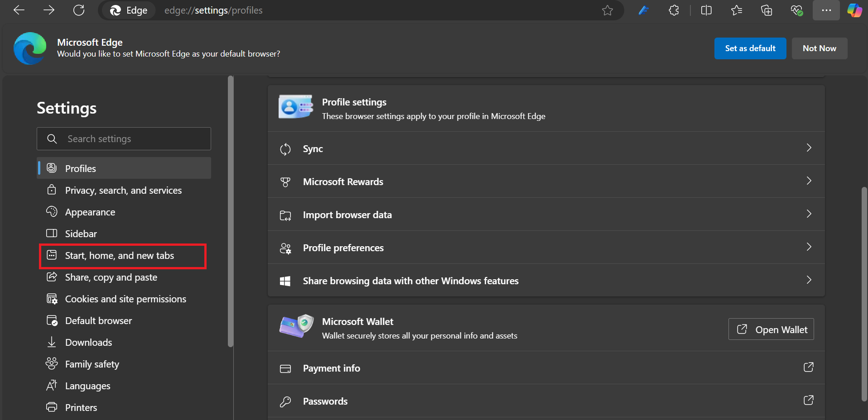868x420 pixels.
Task: Click the Search settings field
Action: tap(124, 138)
